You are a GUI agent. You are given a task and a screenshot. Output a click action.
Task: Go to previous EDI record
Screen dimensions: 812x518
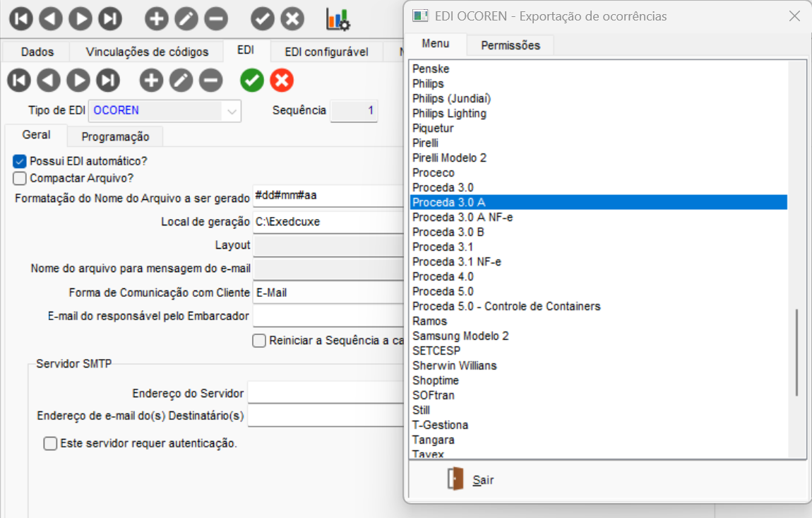pos(49,81)
